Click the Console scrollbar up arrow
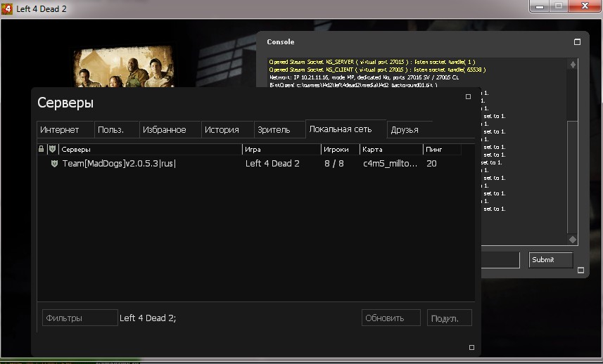The width and height of the screenshot is (603, 364). (573, 65)
